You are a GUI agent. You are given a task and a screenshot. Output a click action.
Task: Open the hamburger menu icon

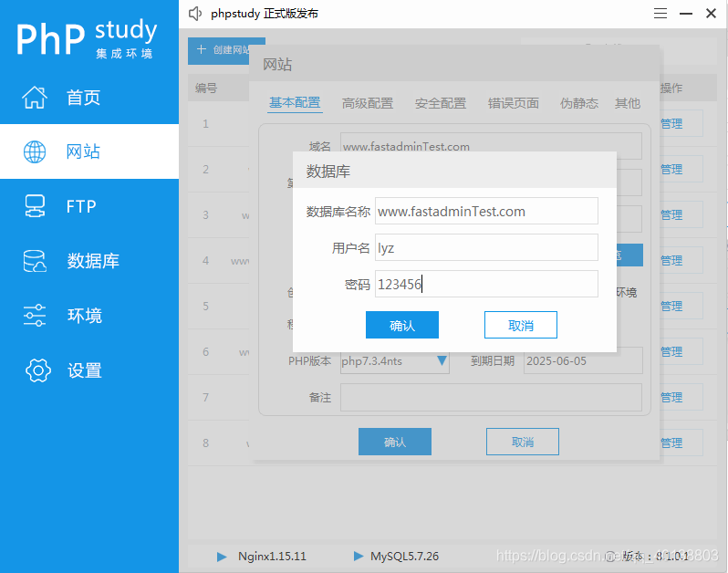click(660, 14)
